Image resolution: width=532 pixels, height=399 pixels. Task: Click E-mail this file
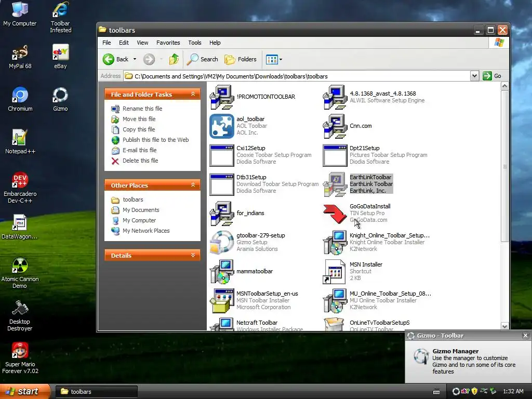pyautogui.click(x=139, y=150)
